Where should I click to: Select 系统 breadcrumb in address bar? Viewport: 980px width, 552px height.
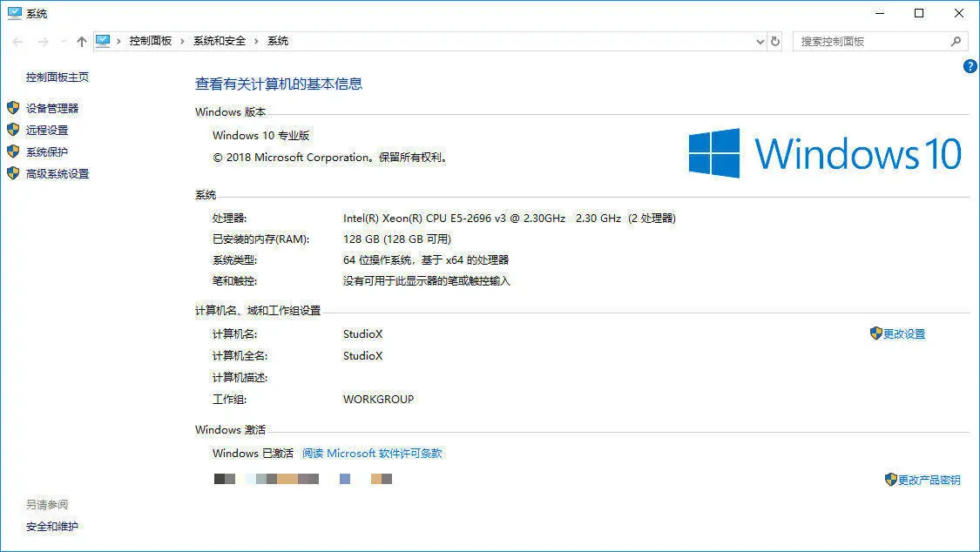tap(278, 41)
